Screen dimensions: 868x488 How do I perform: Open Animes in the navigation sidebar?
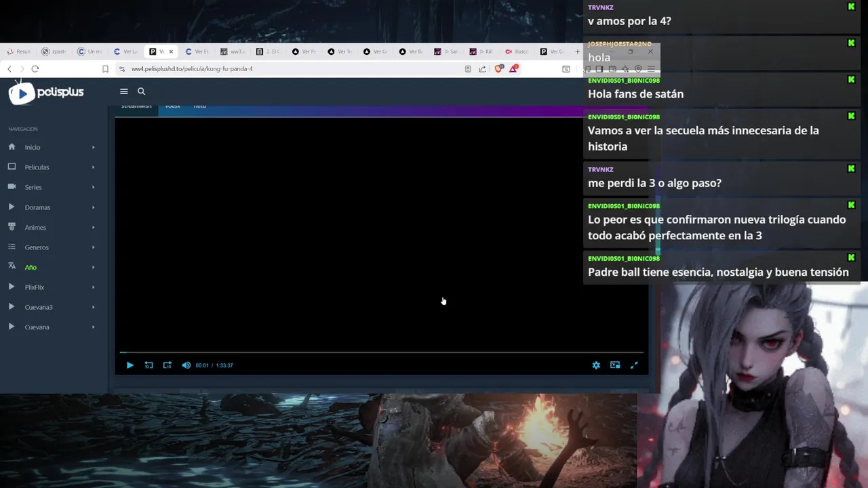[35, 227]
